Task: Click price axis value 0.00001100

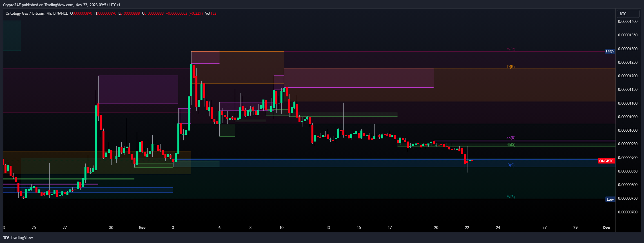Action: pos(627,103)
